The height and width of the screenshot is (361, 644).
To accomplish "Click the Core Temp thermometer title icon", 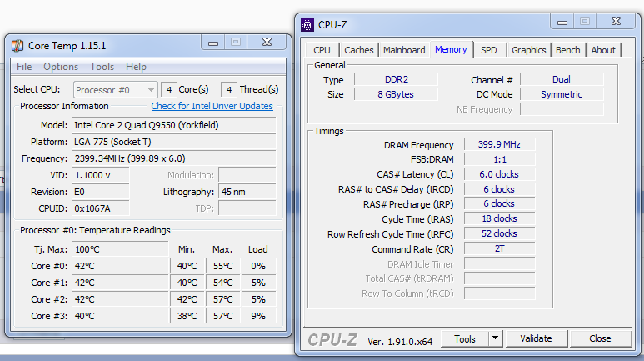I will [17, 46].
